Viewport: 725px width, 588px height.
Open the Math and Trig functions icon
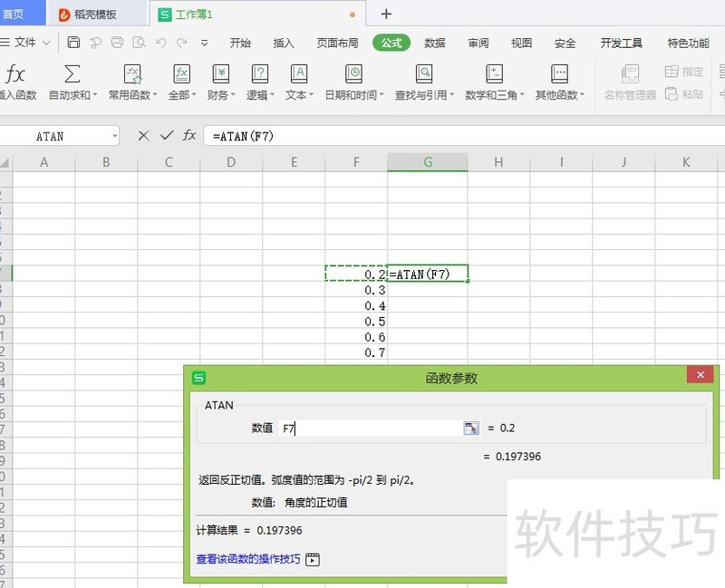tap(494, 74)
